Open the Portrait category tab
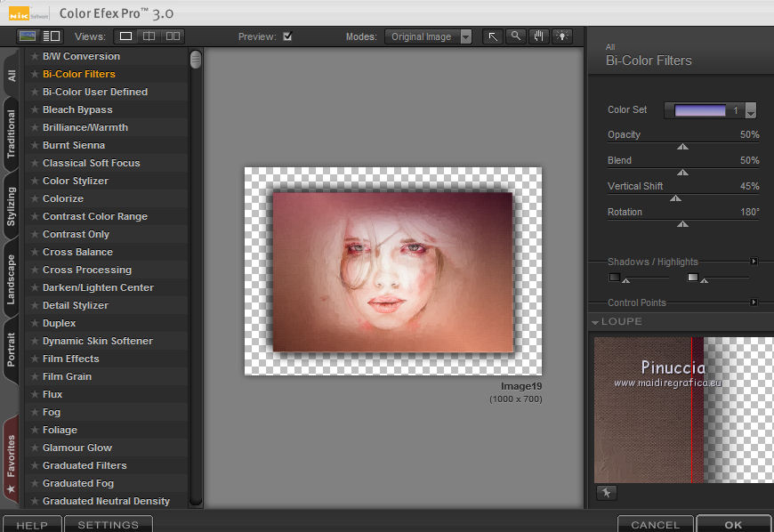The image size is (774, 532). (x=12, y=349)
